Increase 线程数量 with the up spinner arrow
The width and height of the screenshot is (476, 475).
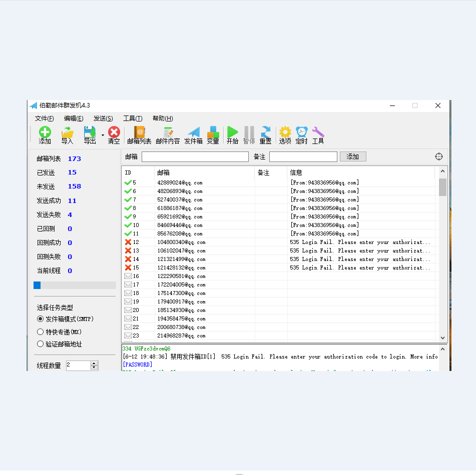tap(94, 363)
